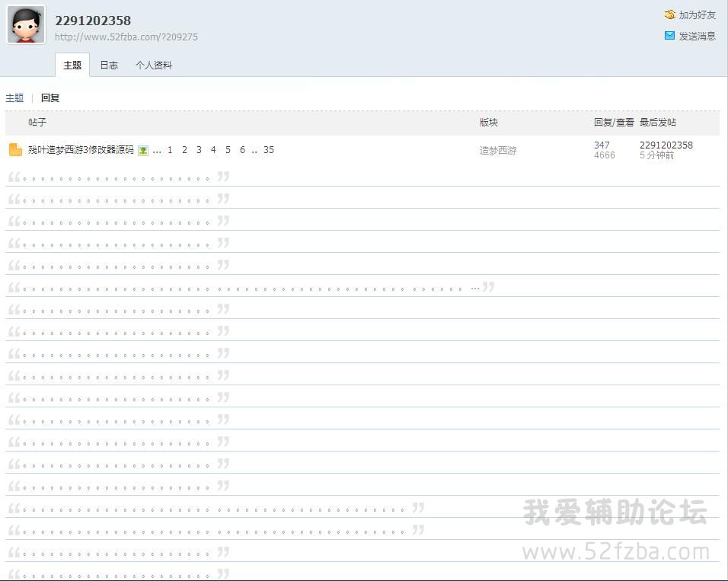The width and height of the screenshot is (728, 581).
Task: Go to thread page 3
Action: [199, 149]
